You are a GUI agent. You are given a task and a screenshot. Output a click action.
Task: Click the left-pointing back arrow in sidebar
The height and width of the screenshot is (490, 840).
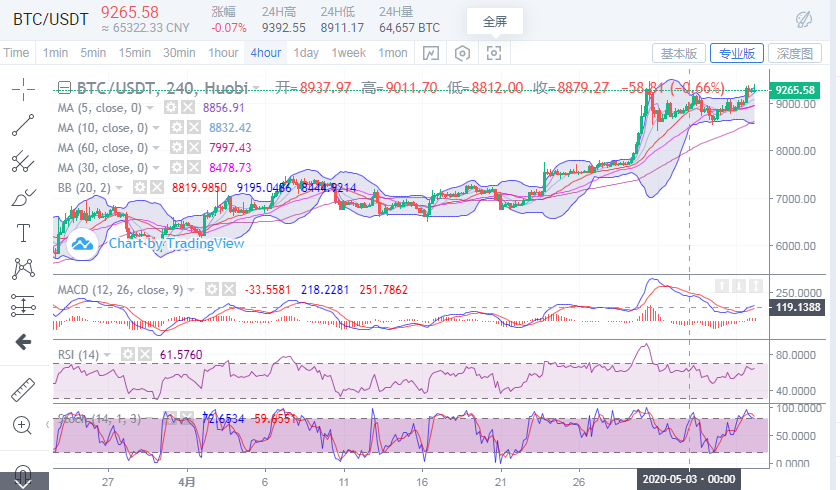pos(22,342)
